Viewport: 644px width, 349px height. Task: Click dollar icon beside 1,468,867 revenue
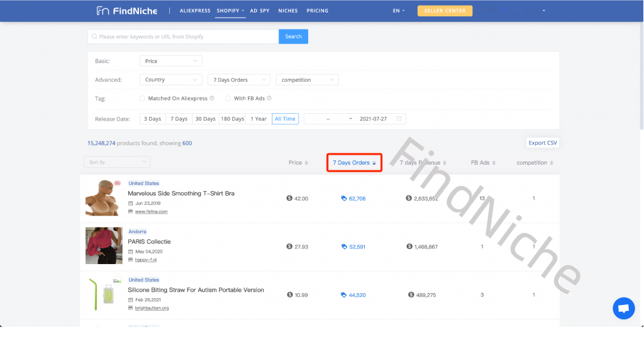(x=409, y=247)
